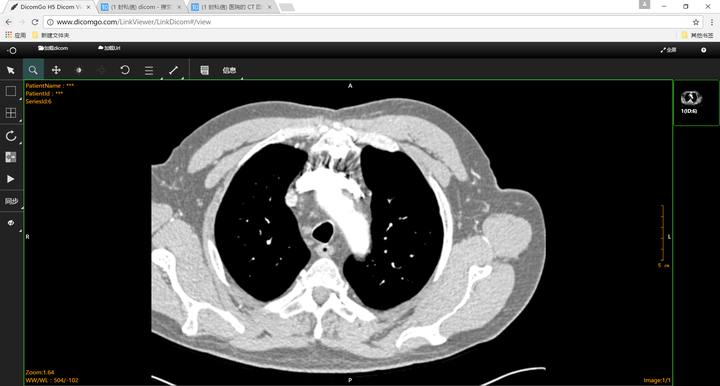Screen dimensions: 720x386
Task: Rotate image with sidebar clockwise arrow
Action: pyautogui.click(x=11, y=136)
